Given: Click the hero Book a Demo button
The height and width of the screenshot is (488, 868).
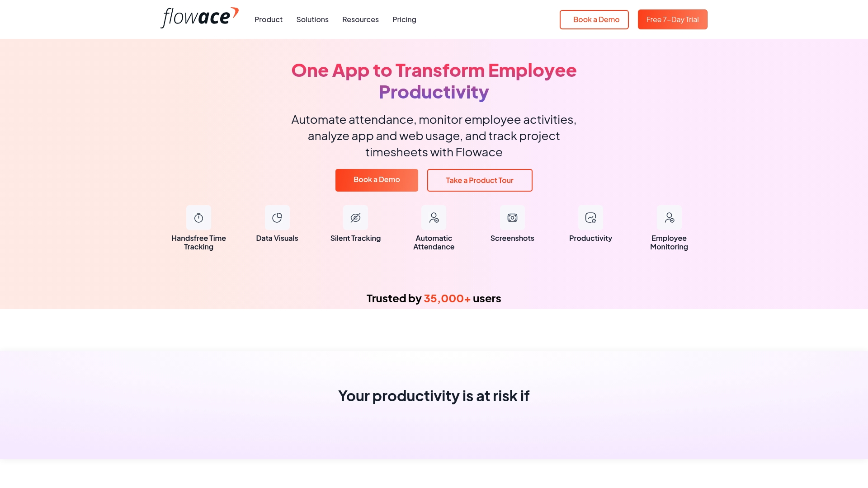Looking at the screenshot, I should 377,180.
